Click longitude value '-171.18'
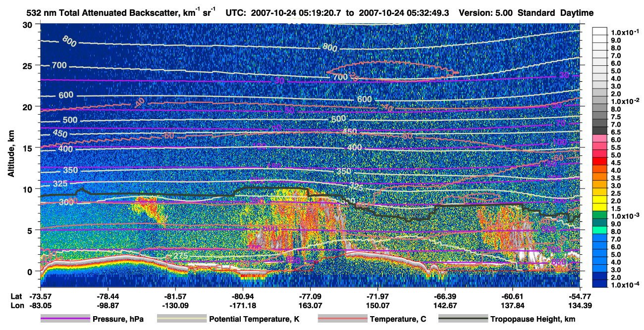This screenshot has height=330, width=644. pyautogui.click(x=243, y=306)
